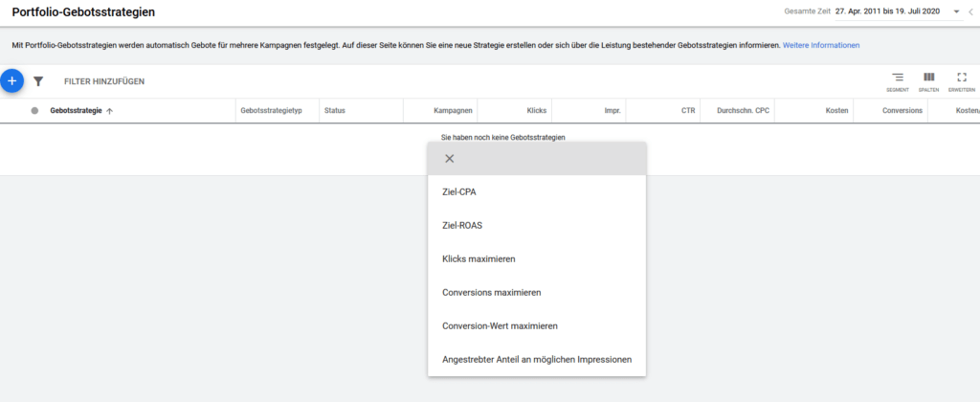The image size is (980, 402).
Task: Close the strategy type popup menu
Action: (449, 159)
